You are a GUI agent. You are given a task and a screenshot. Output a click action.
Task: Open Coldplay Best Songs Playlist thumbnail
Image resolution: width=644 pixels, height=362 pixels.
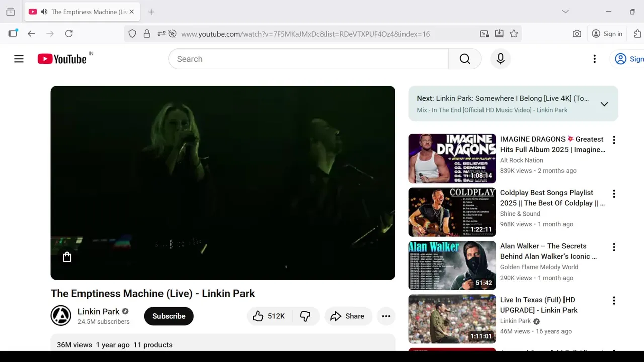(452, 212)
